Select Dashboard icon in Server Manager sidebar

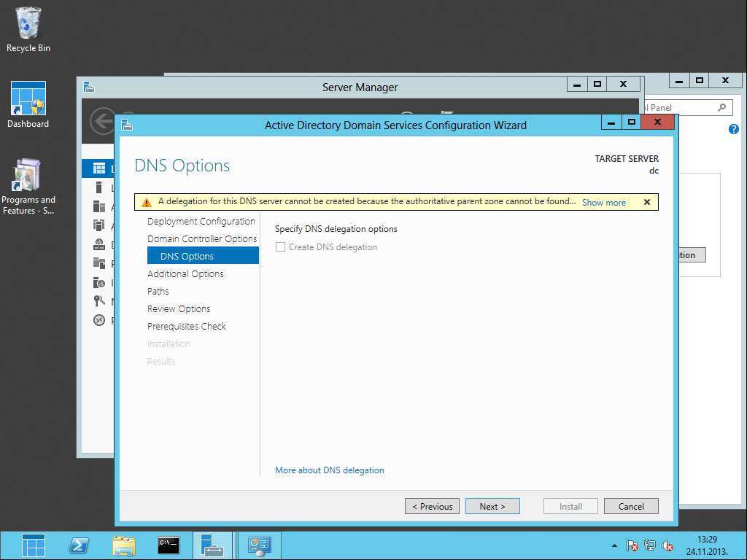click(x=99, y=168)
